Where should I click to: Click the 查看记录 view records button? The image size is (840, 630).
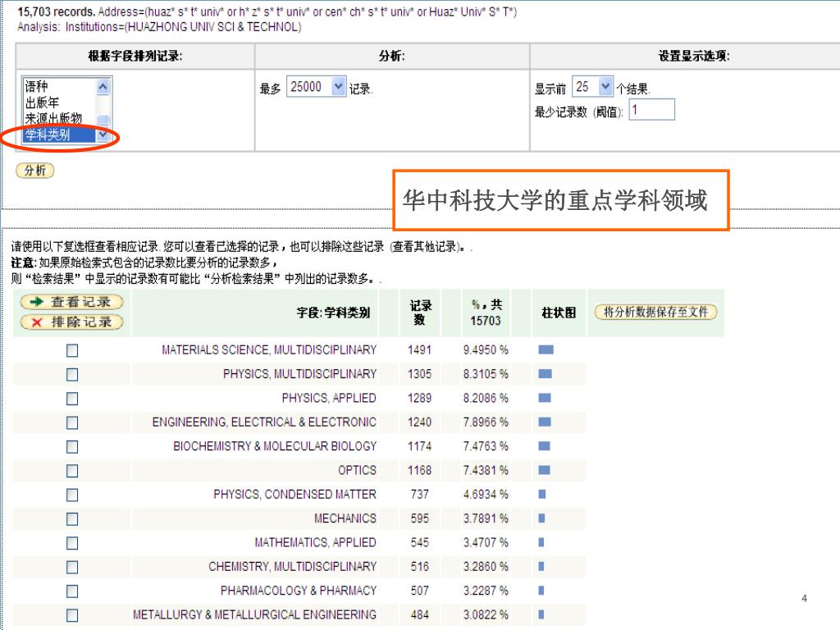[x=72, y=302]
